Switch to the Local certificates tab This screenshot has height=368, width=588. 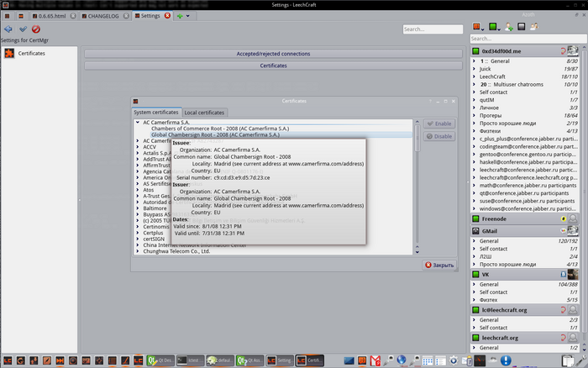pyautogui.click(x=204, y=112)
